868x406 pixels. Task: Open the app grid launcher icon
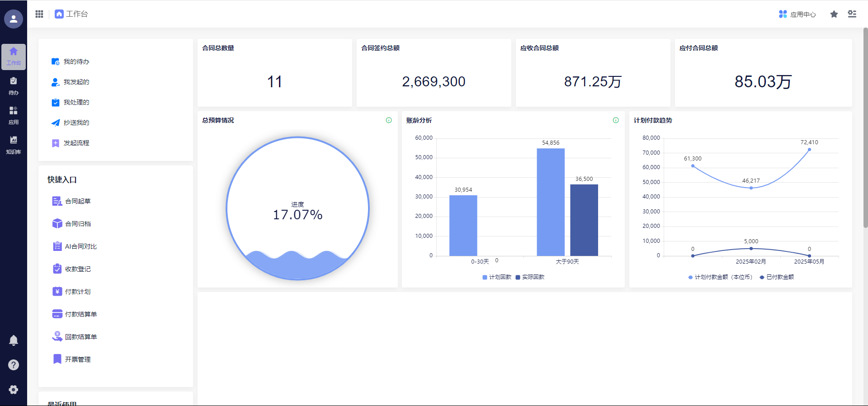coord(39,14)
